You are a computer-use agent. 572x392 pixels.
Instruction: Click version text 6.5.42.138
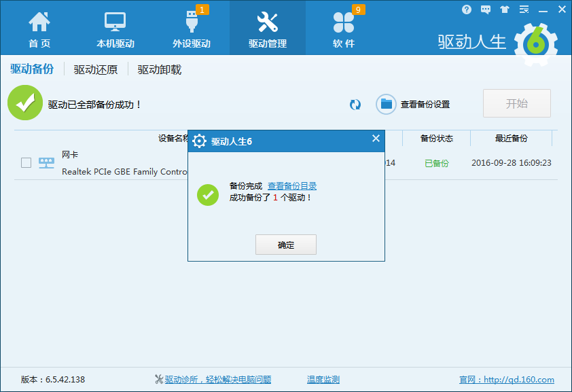[65, 380]
